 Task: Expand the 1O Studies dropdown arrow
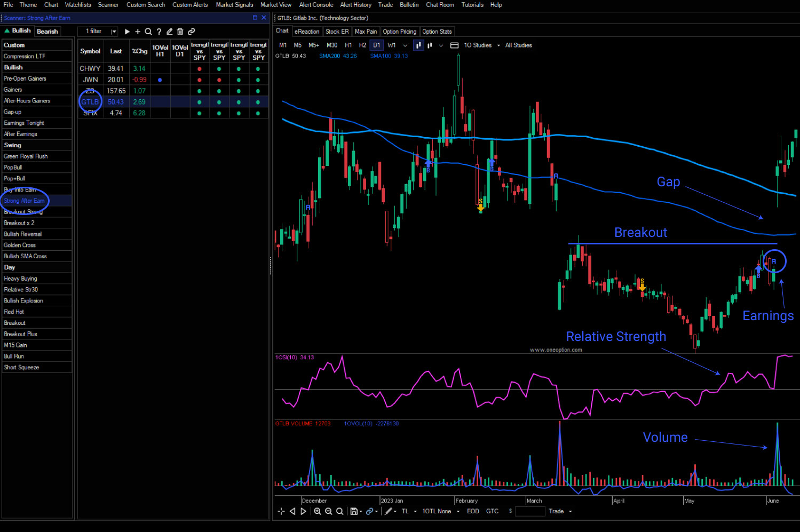point(498,45)
